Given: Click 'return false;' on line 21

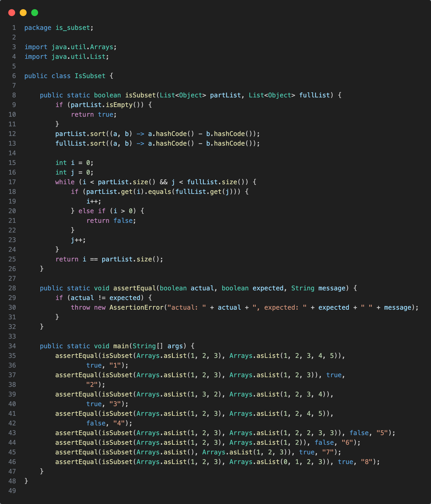Looking at the screenshot, I should point(111,221).
